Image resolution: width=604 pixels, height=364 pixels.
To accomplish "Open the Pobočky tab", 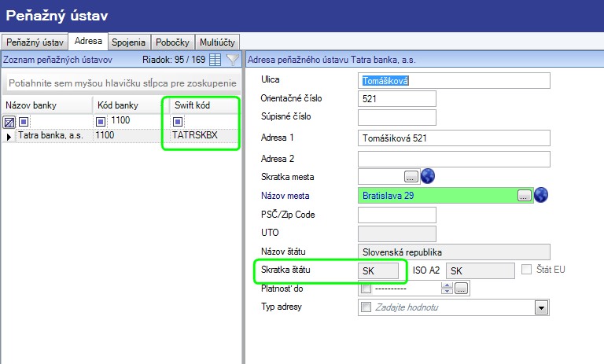I will point(172,42).
